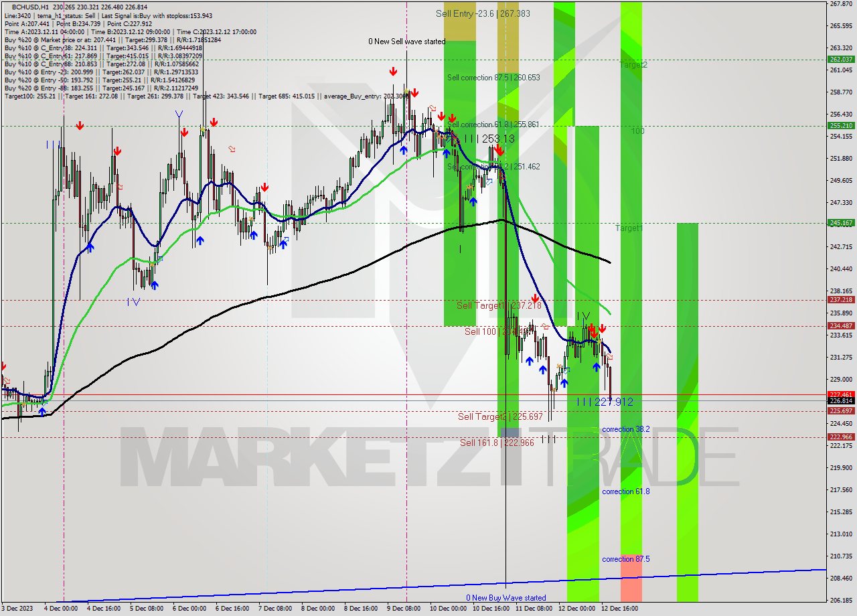Screen dimensions: 857x616
Task: Click 'Sell correction 61.8 | 255.861' label
Action: 493,125
